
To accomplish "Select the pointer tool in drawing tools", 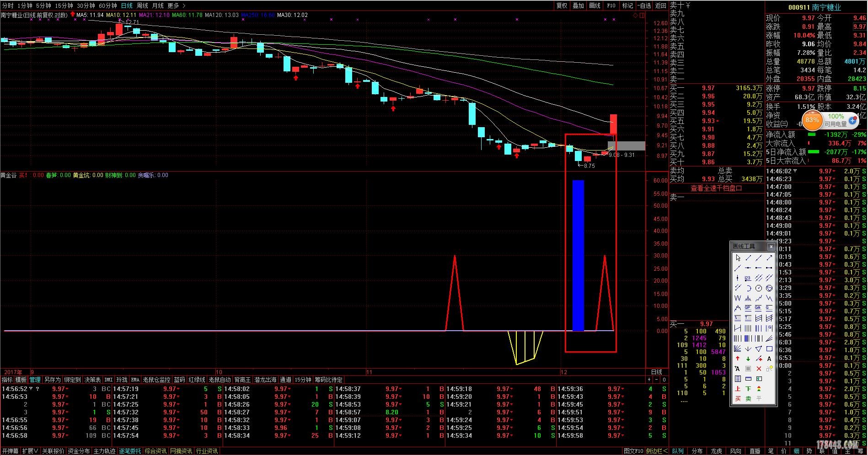I will [738, 258].
